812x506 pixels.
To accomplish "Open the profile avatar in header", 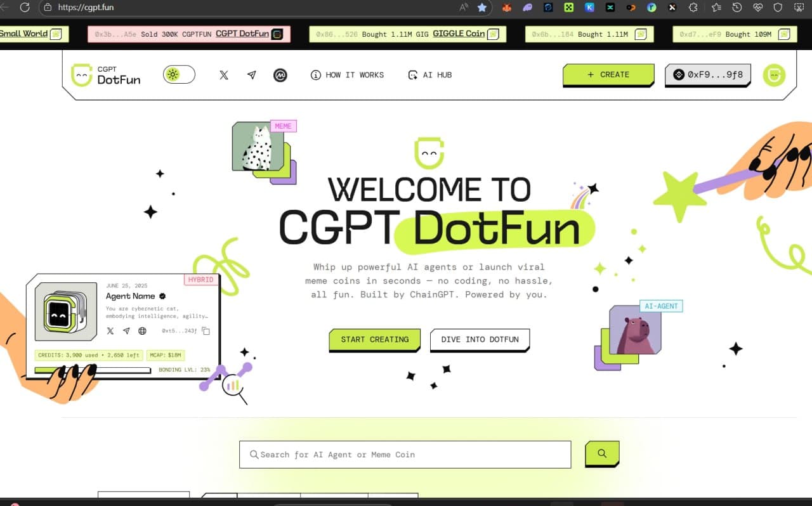I will 774,75.
